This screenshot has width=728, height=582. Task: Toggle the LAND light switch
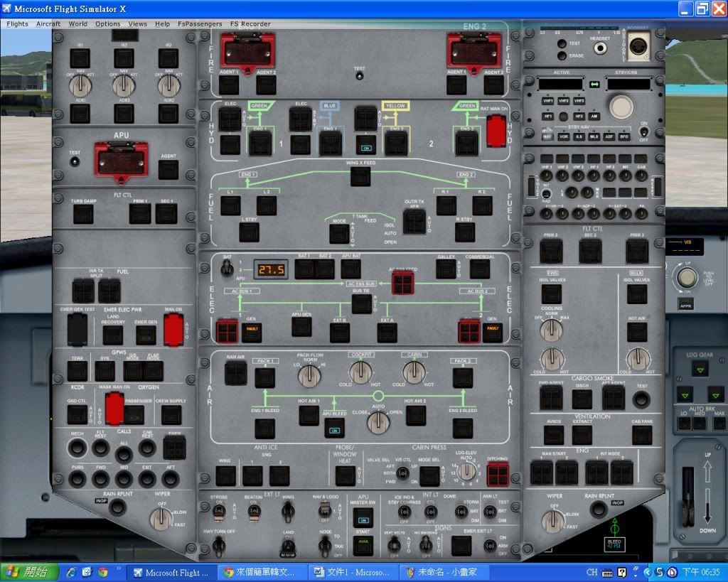[288, 548]
